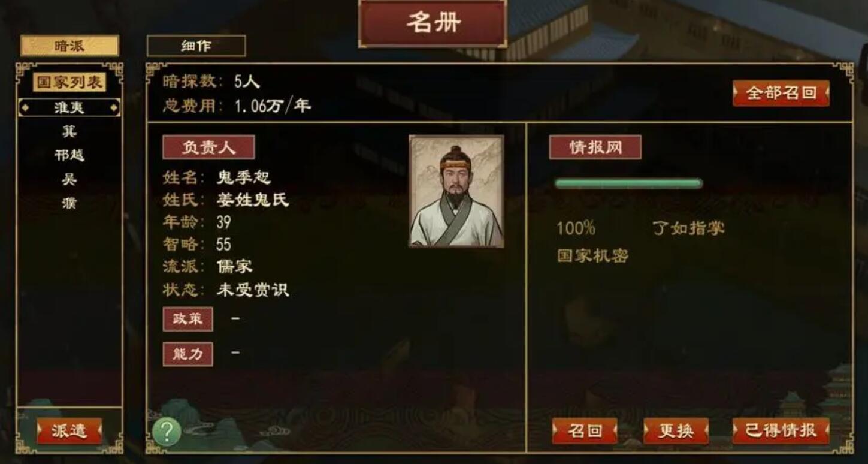
Task: Open 已得情报 obtained intelligence
Action: [781, 431]
